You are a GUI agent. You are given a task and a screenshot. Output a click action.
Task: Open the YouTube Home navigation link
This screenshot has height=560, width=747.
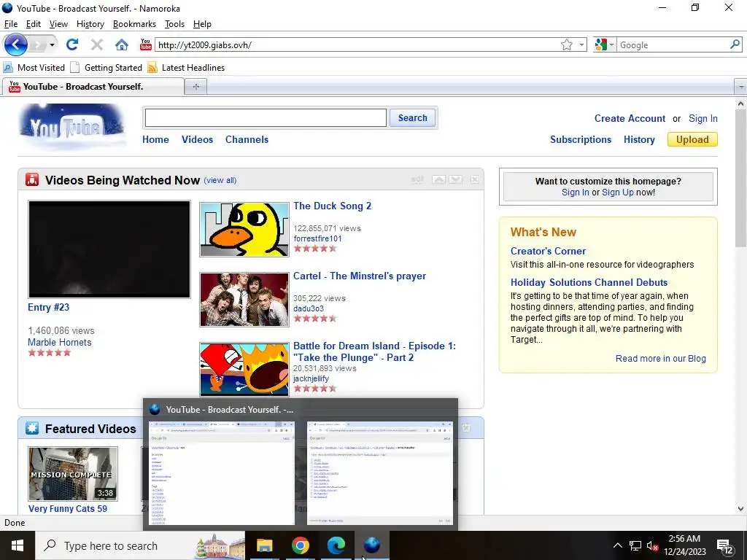(x=156, y=139)
